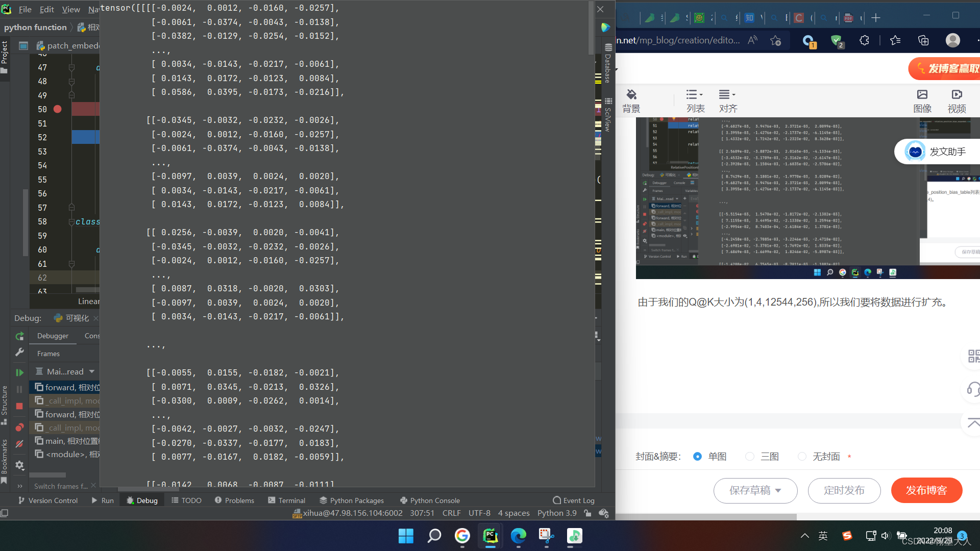Stop the debug session with red square
The width and height of the screenshot is (980, 551).
tap(19, 406)
